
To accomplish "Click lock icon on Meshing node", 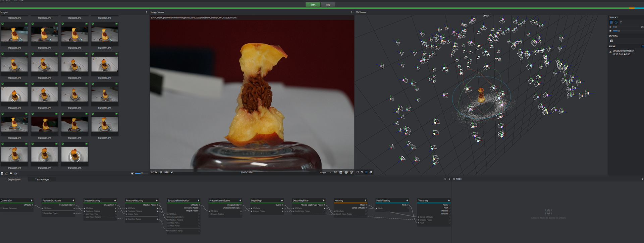I will [x=365, y=200].
